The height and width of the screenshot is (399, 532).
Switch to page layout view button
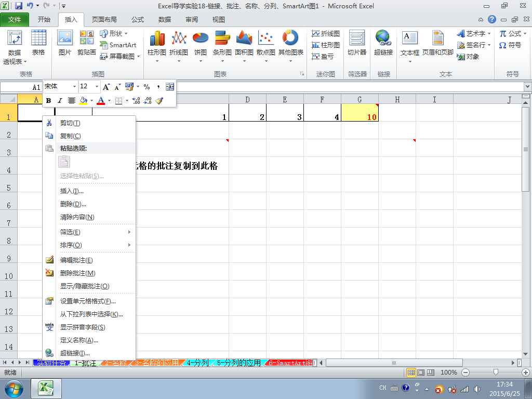tap(421, 372)
